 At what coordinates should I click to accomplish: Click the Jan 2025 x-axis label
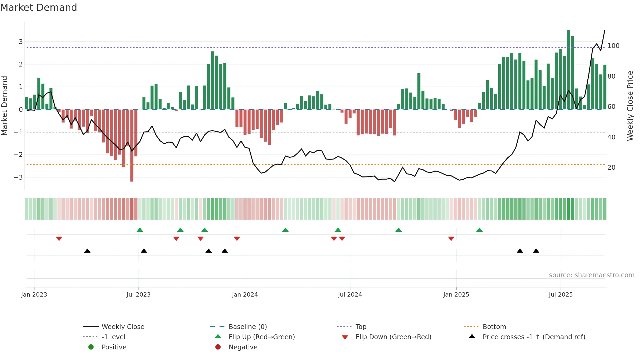(x=456, y=294)
